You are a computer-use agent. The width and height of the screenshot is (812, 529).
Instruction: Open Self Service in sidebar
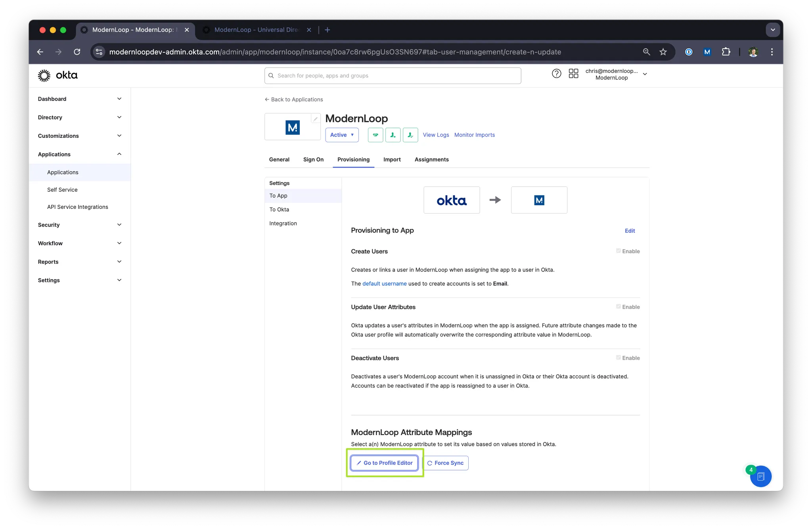(80, 190)
